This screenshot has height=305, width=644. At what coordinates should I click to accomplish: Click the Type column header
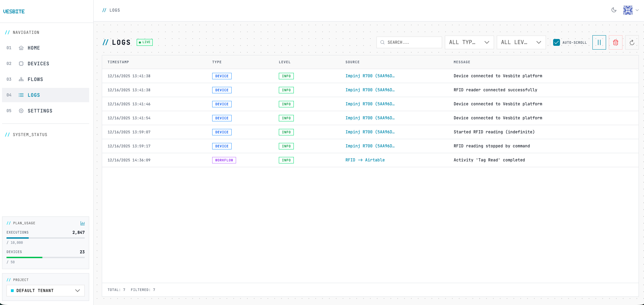(217, 62)
